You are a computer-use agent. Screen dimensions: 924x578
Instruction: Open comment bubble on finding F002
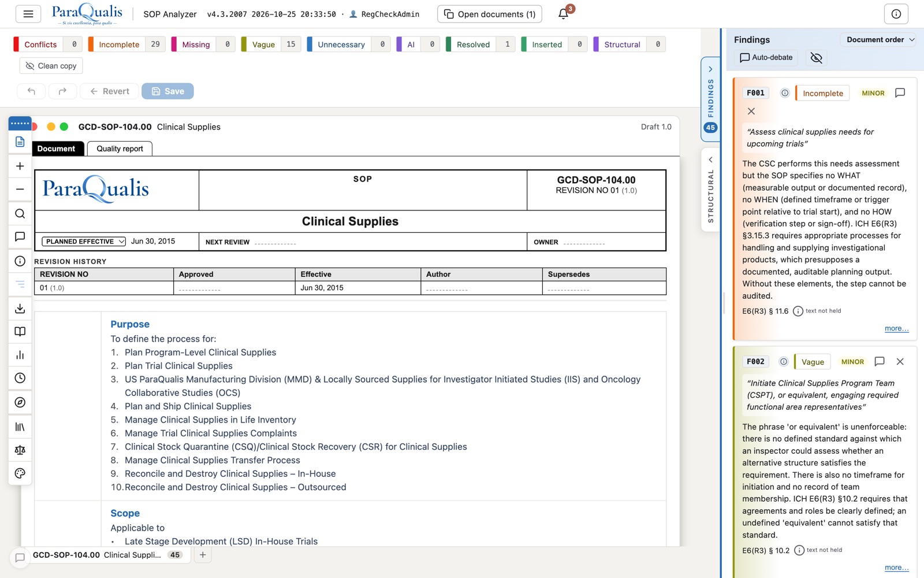pyautogui.click(x=880, y=362)
